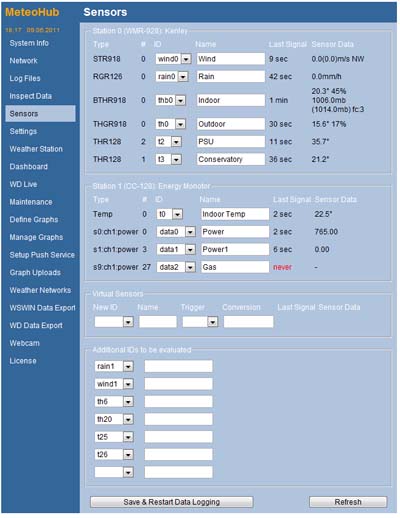Click Virtual Sensors Conversion field
The height and width of the screenshot is (518, 400).
point(249,322)
